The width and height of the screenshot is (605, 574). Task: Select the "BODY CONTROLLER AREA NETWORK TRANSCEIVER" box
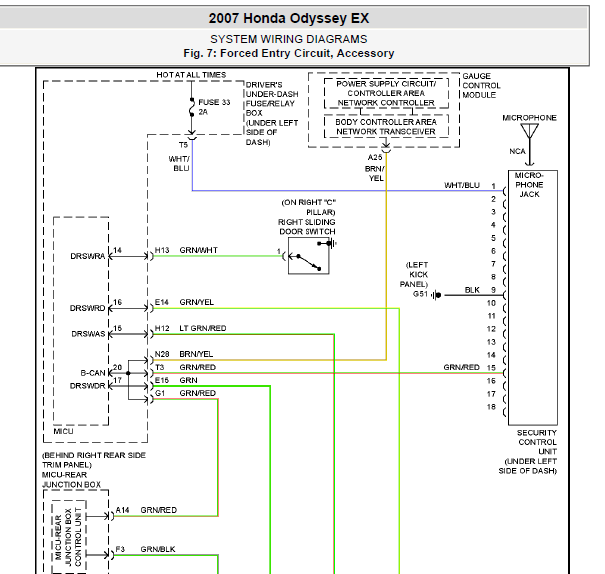click(386, 127)
